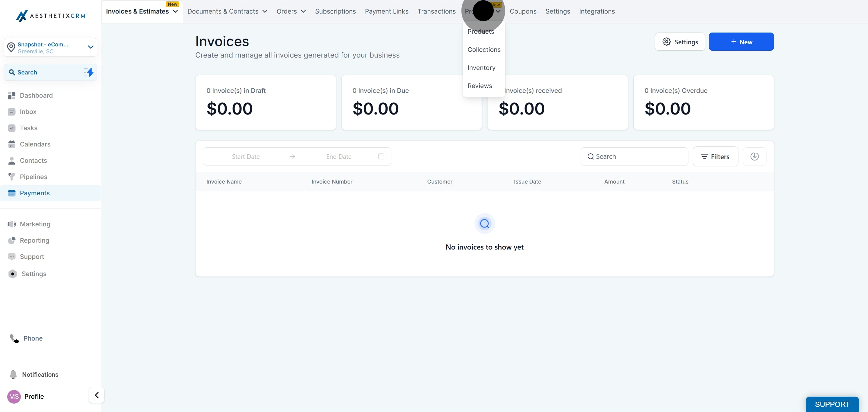868x412 pixels.
Task: Click the quick actions lightning bolt icon
Action: (89, 72)
